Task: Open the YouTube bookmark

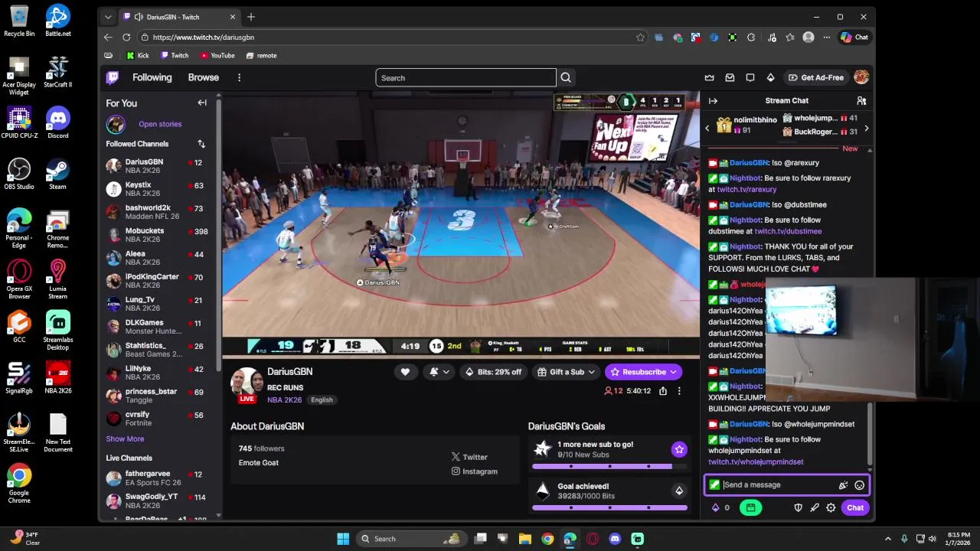Action: pyautogui.click(x=217, y=55)
